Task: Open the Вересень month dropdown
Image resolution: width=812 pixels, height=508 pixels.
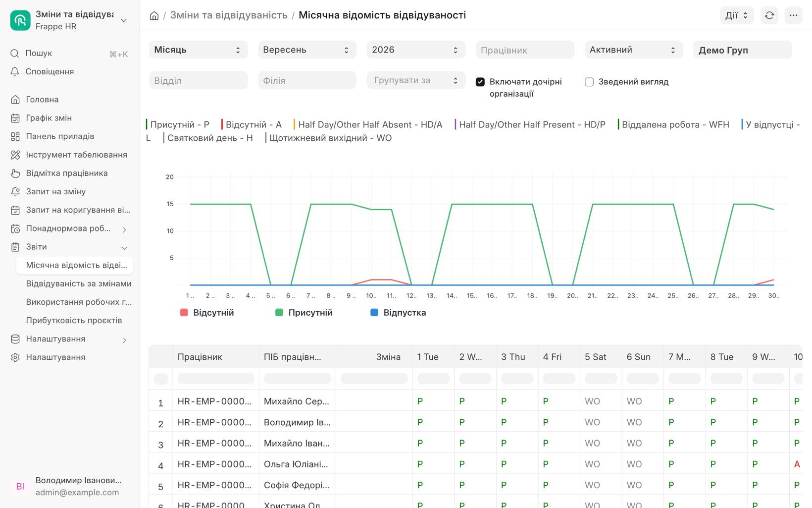Action: click(x=307, y=50)
